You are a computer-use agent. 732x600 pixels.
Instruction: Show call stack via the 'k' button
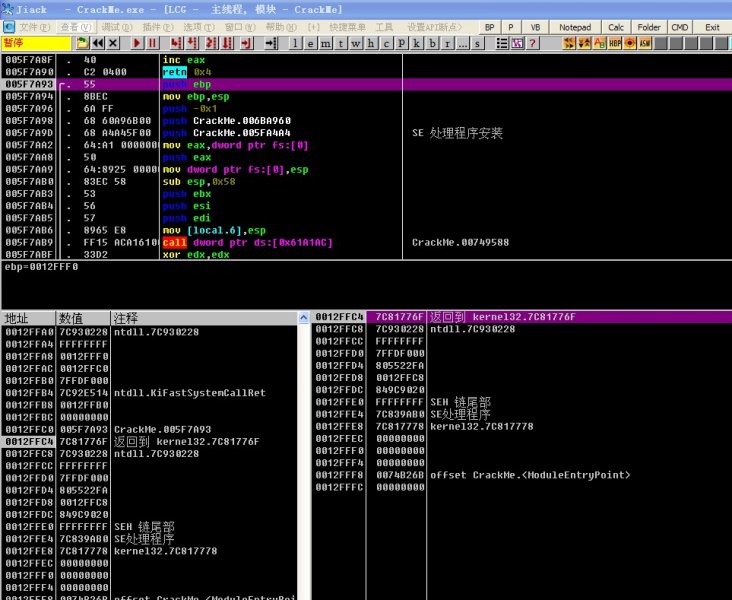click(416, 43)
